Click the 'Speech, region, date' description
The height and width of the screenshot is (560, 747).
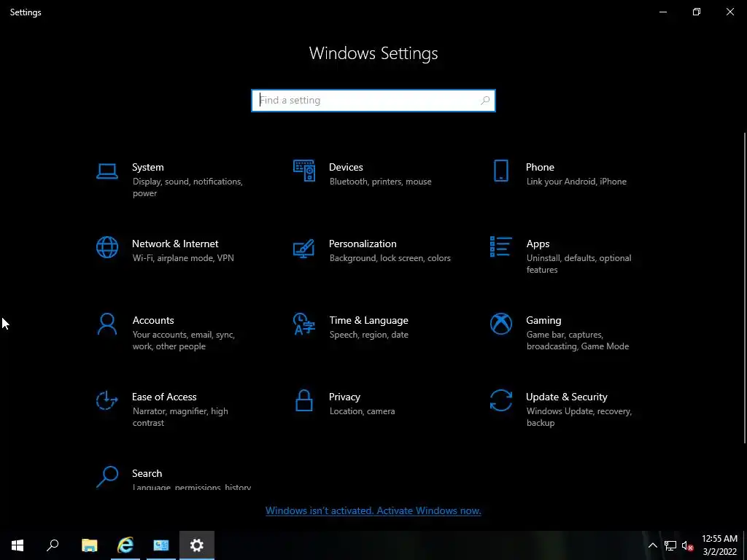(x=368, y=335)
